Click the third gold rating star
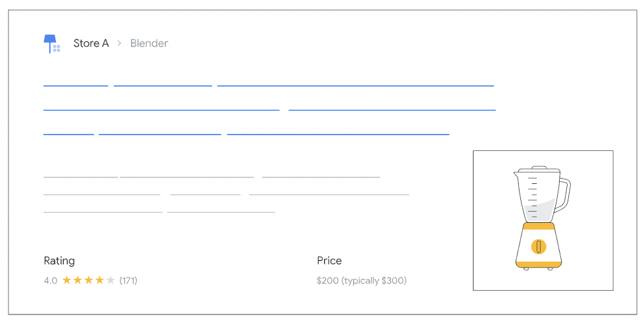 click(x=89, y=280)
